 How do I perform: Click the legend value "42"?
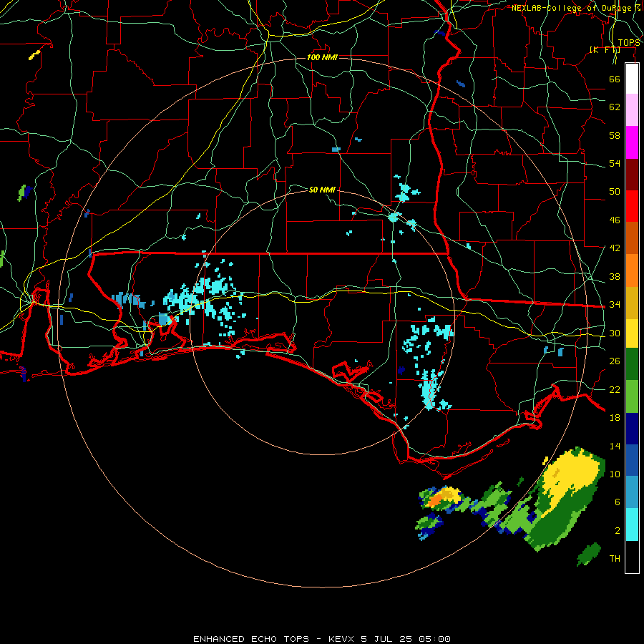coord(615,248)
